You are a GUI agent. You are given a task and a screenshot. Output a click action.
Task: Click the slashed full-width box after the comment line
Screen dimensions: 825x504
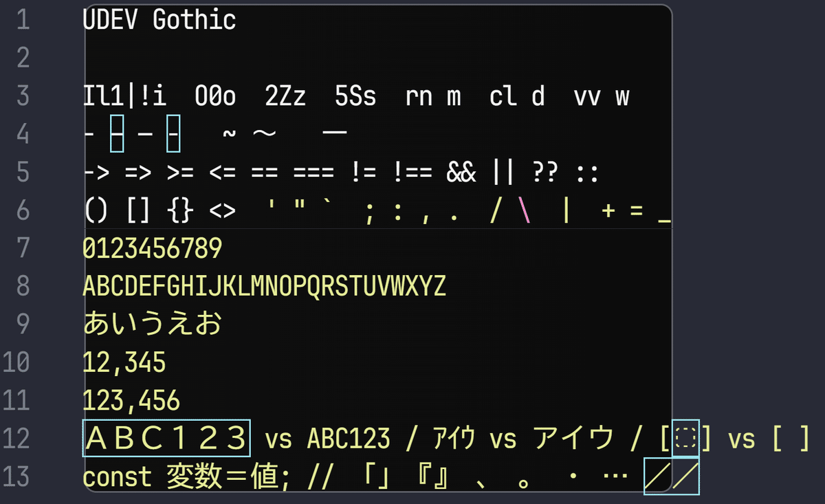(670, 474)
